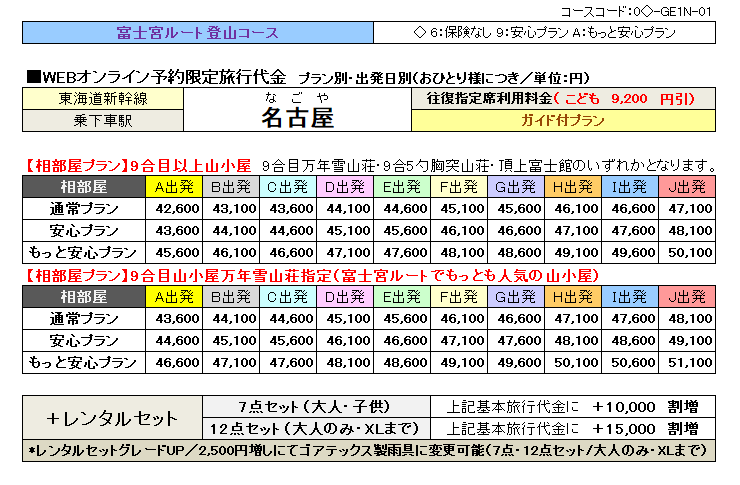Click the red heading '9合目以上山小屋'
Image resolution: width=740 pixels, height=485 pixels.
coord(190,166)
